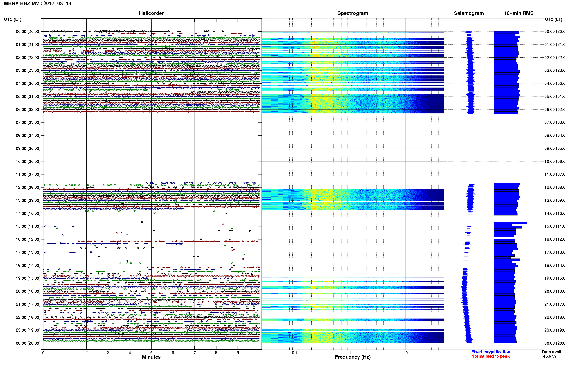588x368 pixels.
Task: Click the seismogram trace near 21:00
Action: [465, 304]
